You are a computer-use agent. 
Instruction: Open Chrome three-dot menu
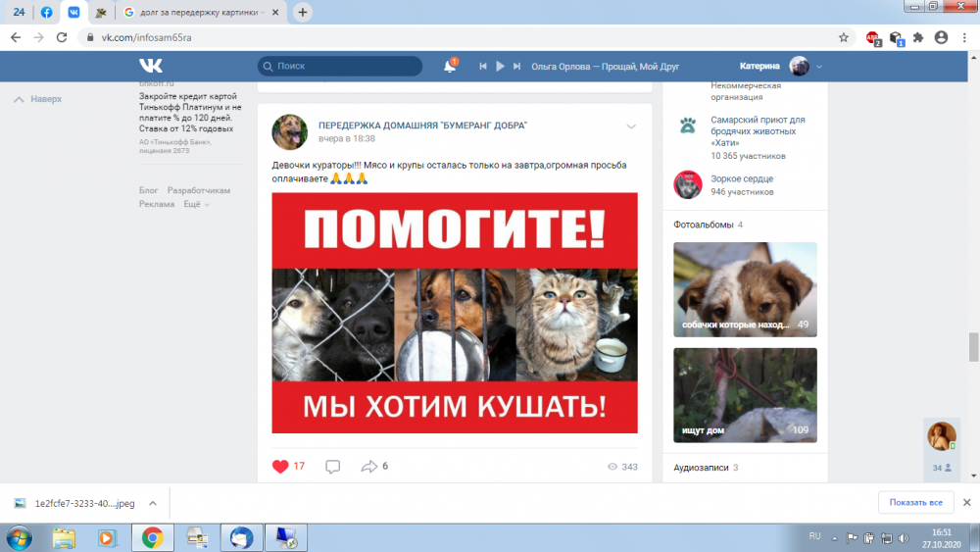(x=965, y=37)
